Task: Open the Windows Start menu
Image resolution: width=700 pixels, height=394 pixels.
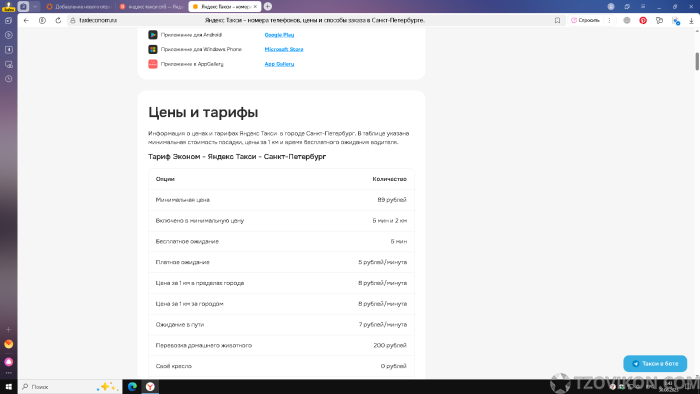Action: [x=8, y=386]
